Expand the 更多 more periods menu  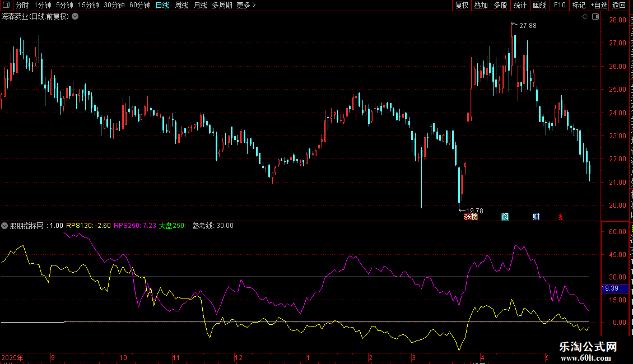tap(246, 5)
